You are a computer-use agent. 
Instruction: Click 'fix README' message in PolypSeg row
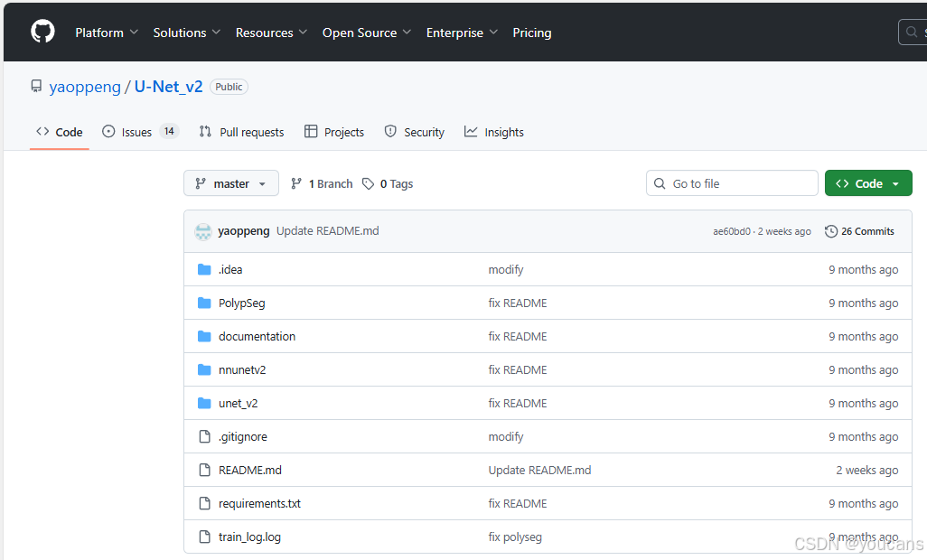(518, 303)
